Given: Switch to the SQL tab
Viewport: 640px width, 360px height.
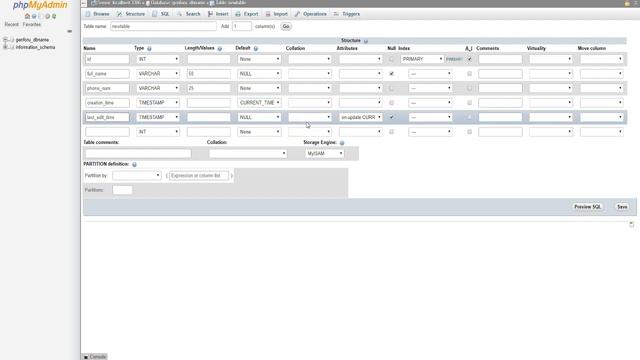Looking at the screenshot, I should [161, 14].
